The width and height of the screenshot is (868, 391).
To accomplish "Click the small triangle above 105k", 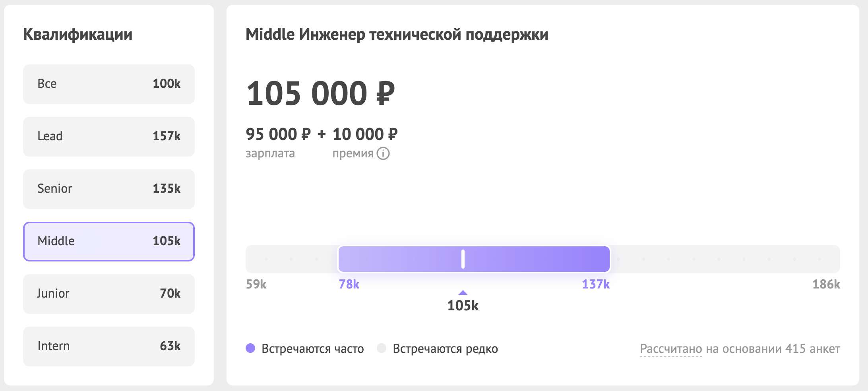I will tap(463, 293).
